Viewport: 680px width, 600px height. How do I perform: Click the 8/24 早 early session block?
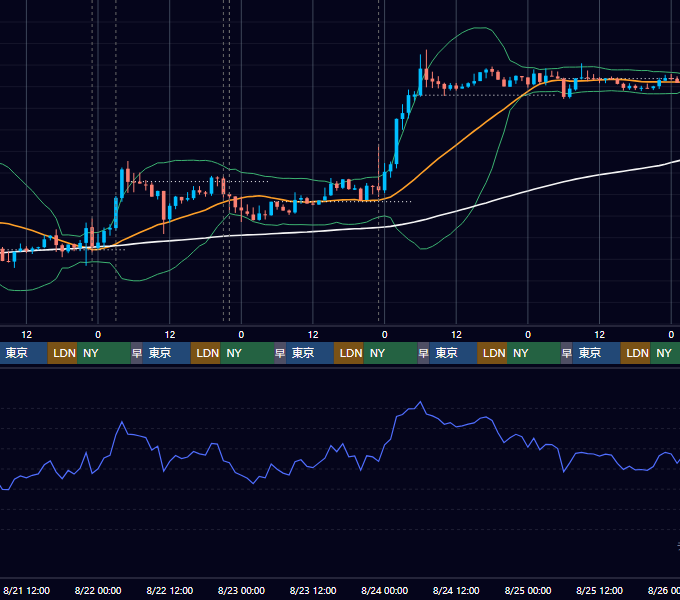click(423, 353)
